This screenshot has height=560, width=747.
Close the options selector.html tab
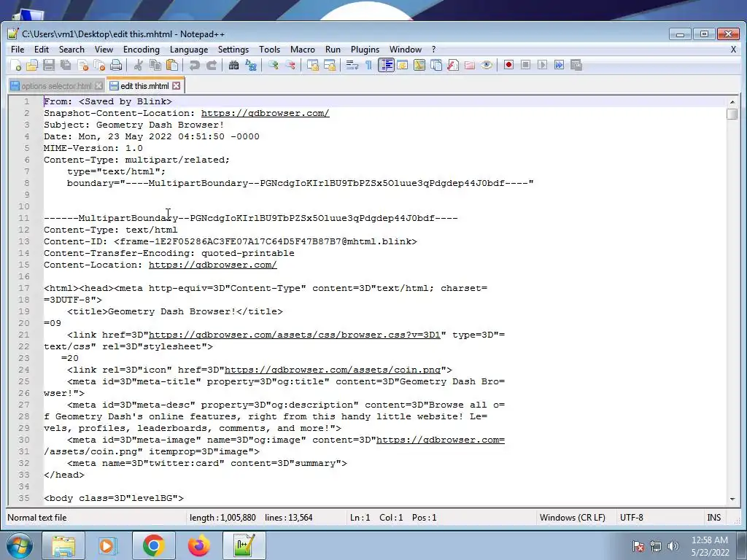tap(98, 86)
